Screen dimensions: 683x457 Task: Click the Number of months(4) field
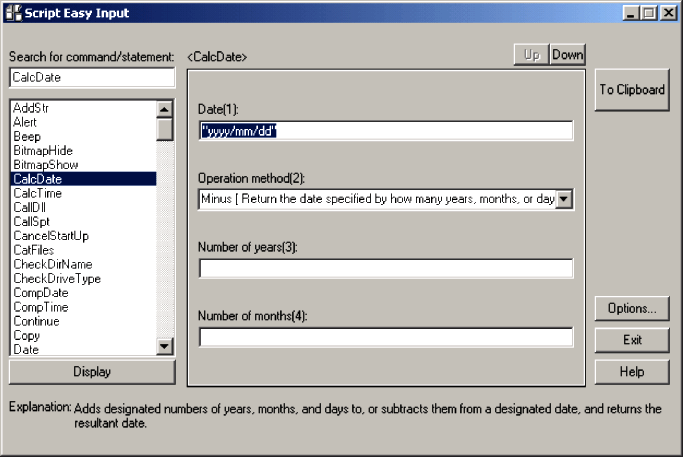(386, 337)
